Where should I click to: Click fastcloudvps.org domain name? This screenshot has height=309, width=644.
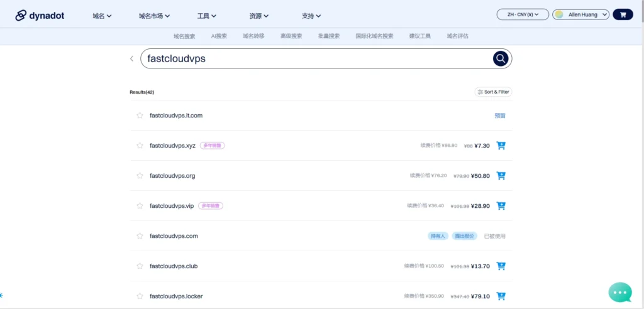[x=172, y=176]
